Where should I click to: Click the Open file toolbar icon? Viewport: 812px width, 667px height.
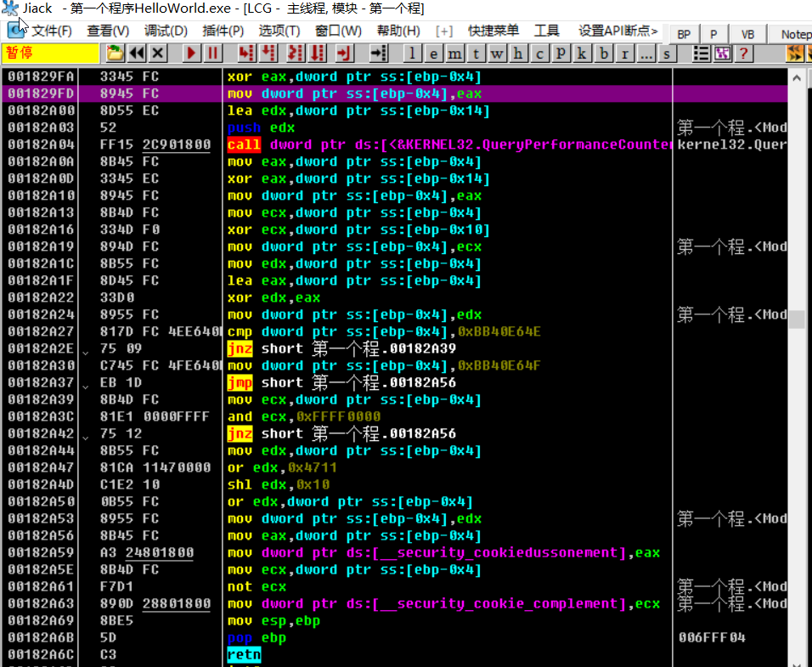[115, 53]
